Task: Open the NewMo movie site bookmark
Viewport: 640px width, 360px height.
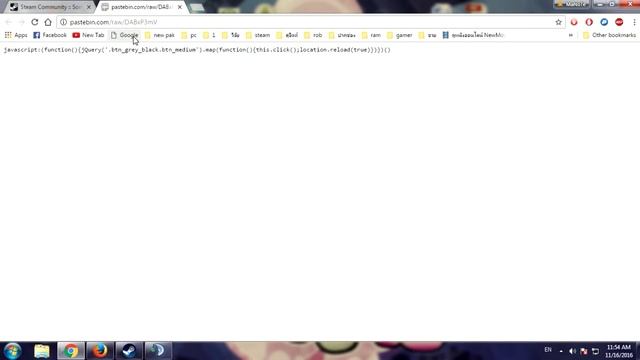Action: [x=473, y=35]
